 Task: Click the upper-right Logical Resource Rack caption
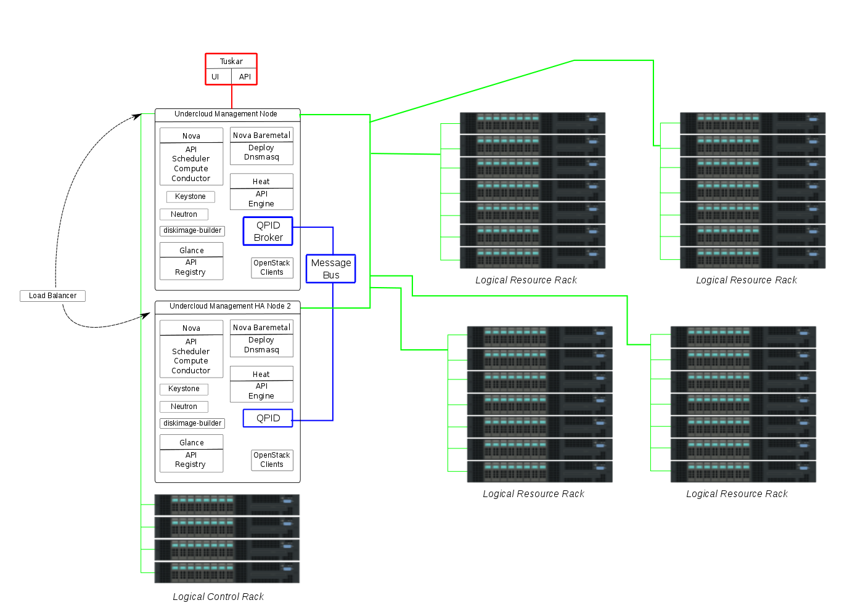pos(746,280)
